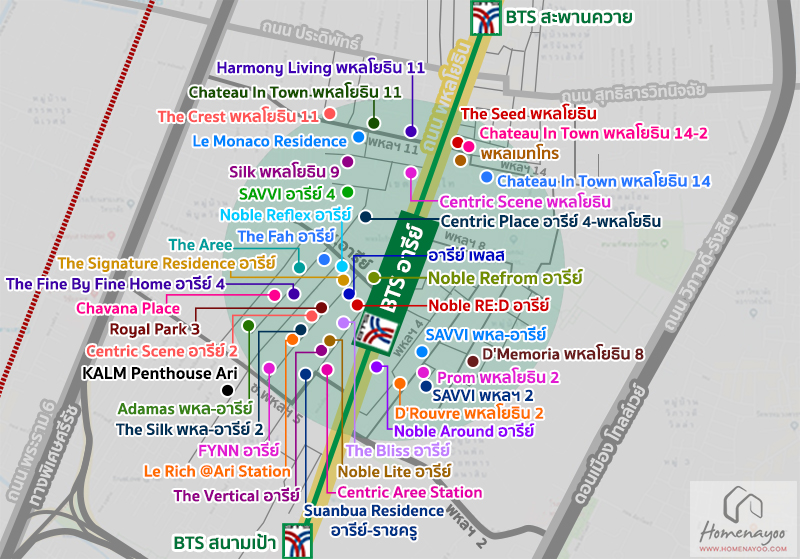800x559 pixels.
Task: Select the orange marker dot above D'Rouvre พหลโยธิน 2
Action: 400,383
